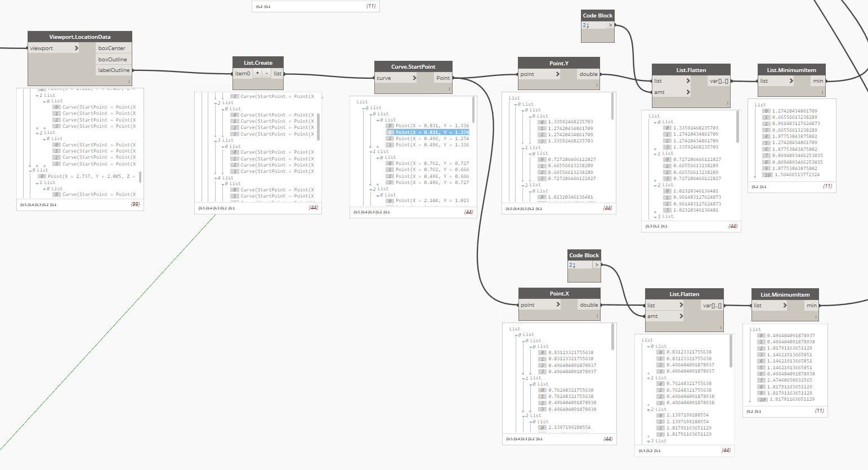Open list port chevron on List.MinimumItem after Point.X chain
The height and width of the screenshot is (470, 868).
(x=785, y=306)
